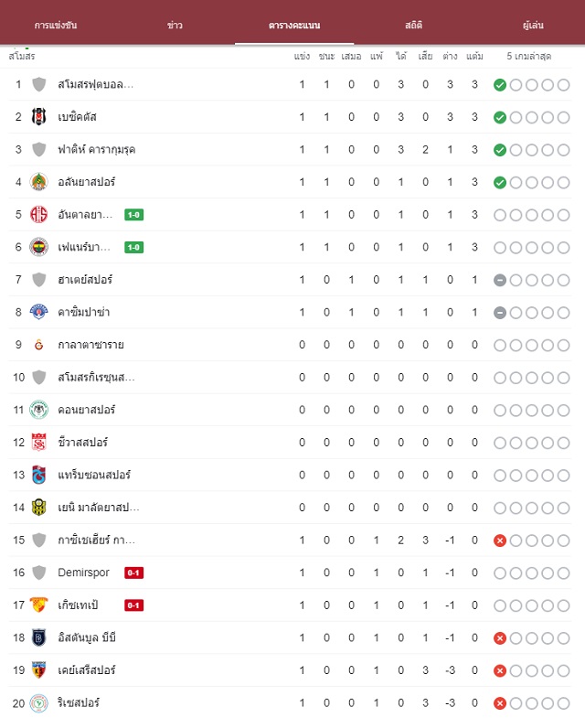Viewport: 585px width, 728px height.
Task: Click the Alanyaspor club logo
Action: click(x=39, y=182)
